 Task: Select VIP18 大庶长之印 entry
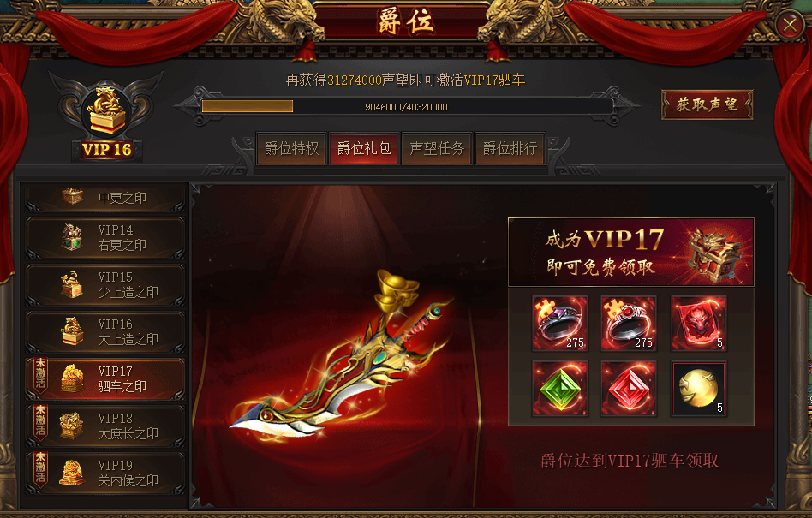point(105,426)
